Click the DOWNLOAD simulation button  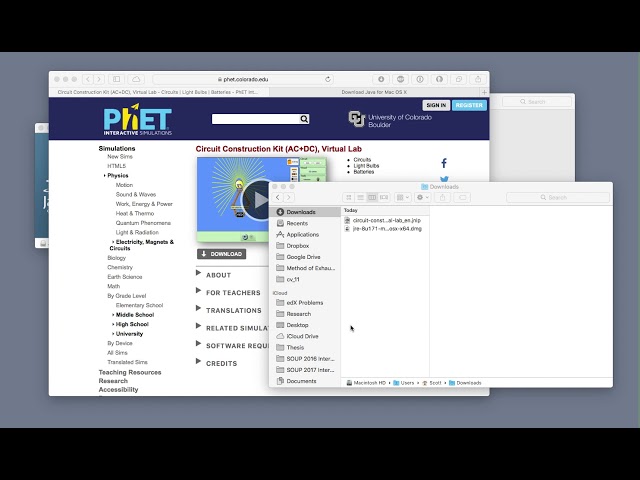222,254
